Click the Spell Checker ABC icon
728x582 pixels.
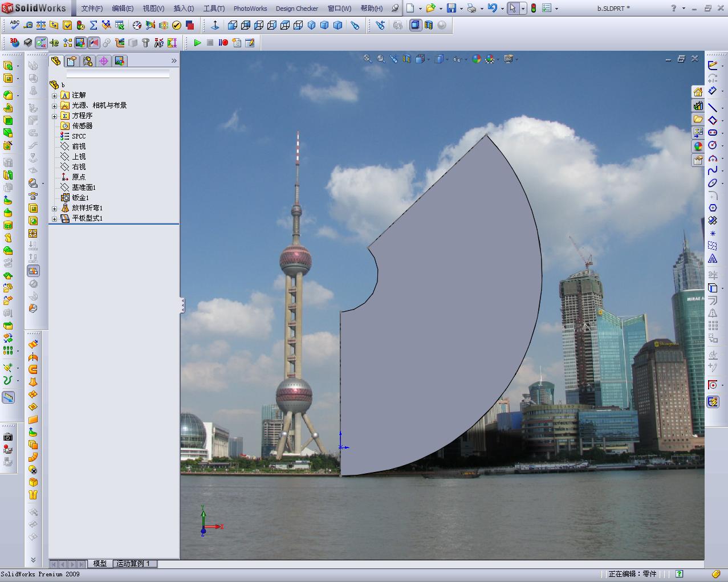point(15,25)
